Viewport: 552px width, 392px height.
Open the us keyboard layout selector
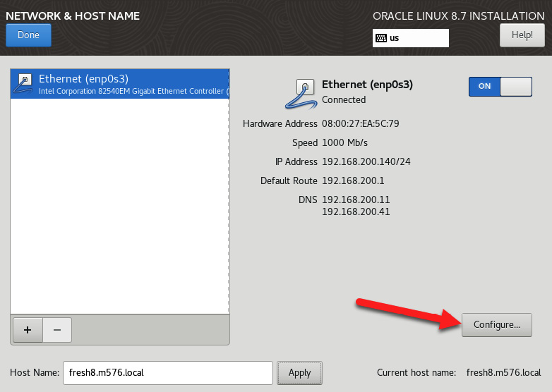411,38
